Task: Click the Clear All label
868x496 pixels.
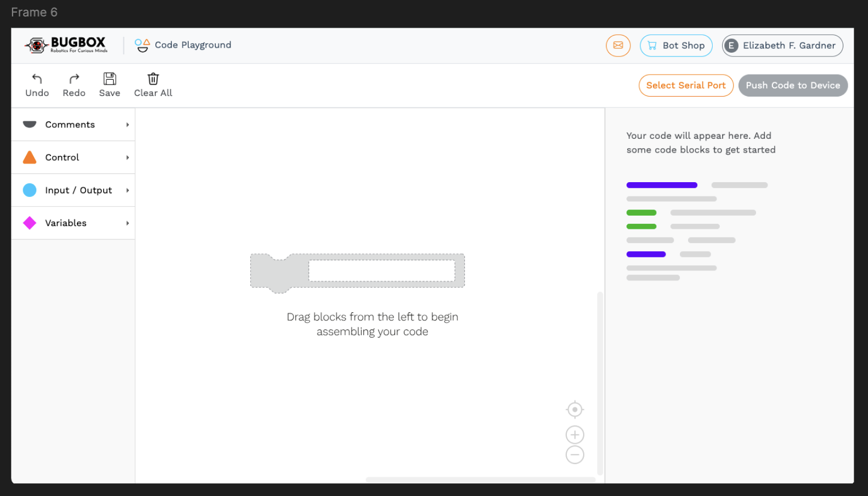Action: tap(153, 93)
